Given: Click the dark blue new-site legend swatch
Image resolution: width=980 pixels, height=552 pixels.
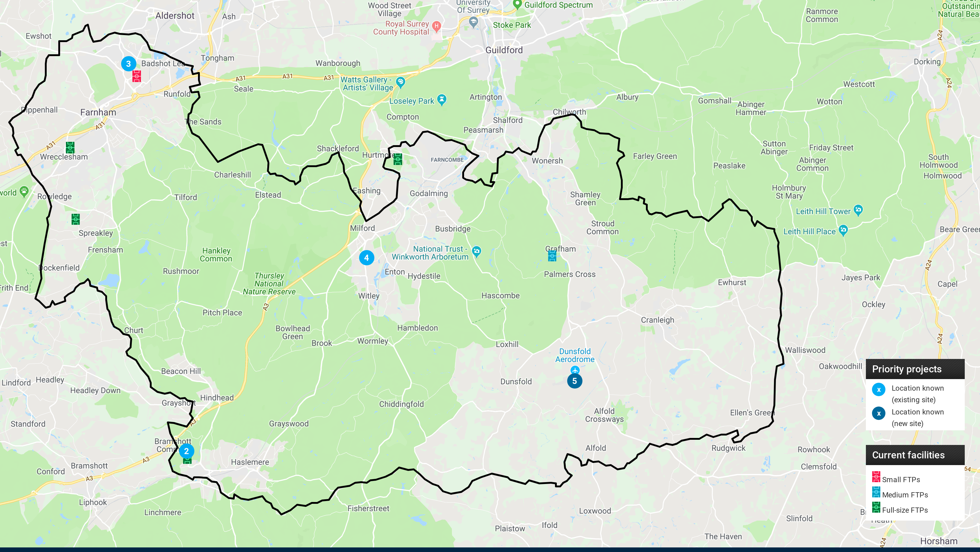Looking at the screenshot, I should (x=878, y=413).
